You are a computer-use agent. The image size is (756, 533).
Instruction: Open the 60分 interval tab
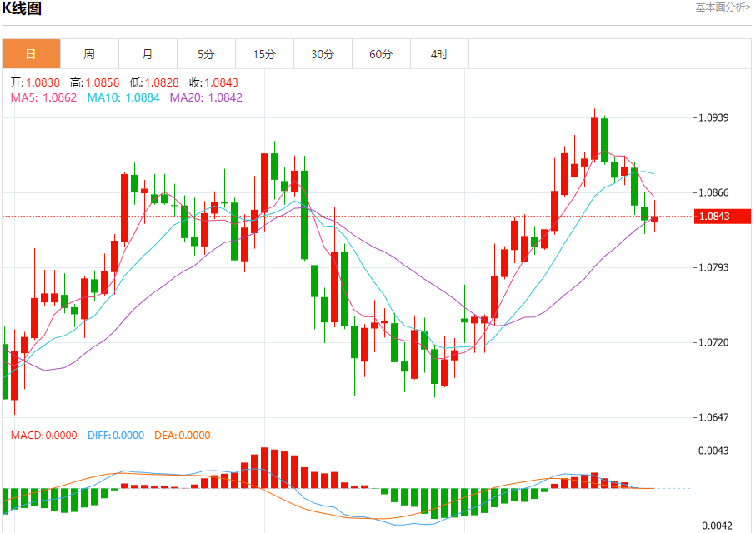click(382, 54)
